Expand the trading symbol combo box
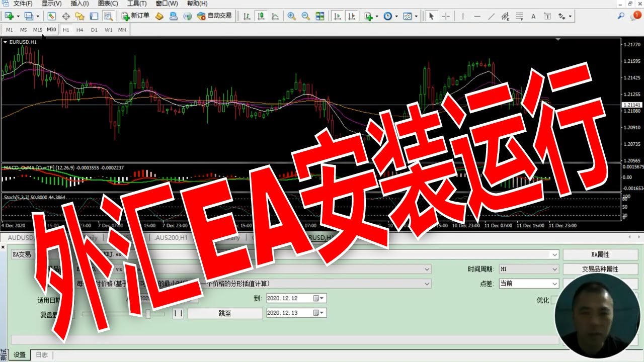This screenshot has width=644, height=362. point(427,269)
